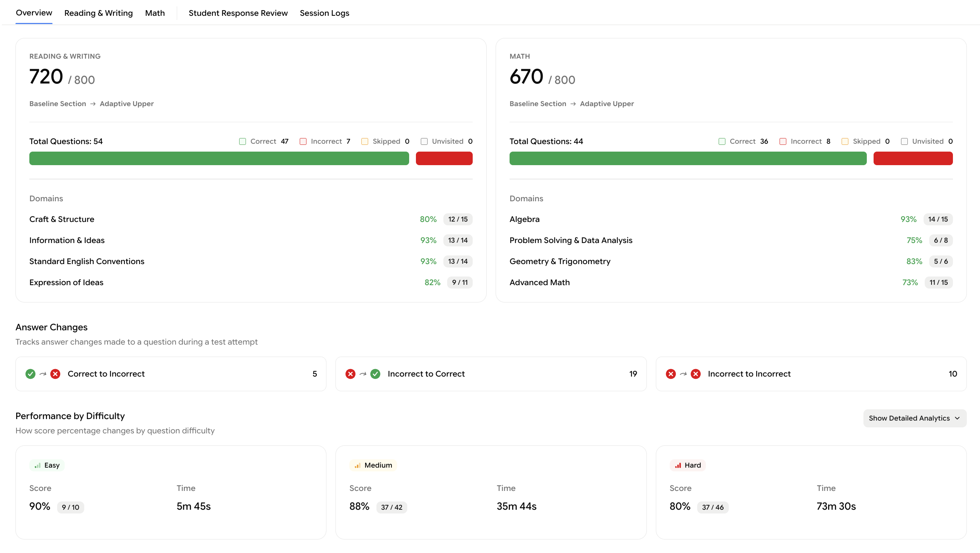
Task: Open the Incorrect to Correct card
Action: point(491,374)
